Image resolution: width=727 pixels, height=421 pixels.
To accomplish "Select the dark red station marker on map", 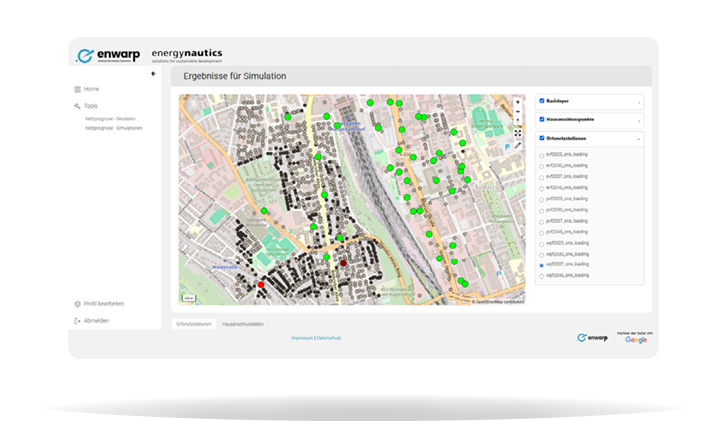I will point(344,263).
